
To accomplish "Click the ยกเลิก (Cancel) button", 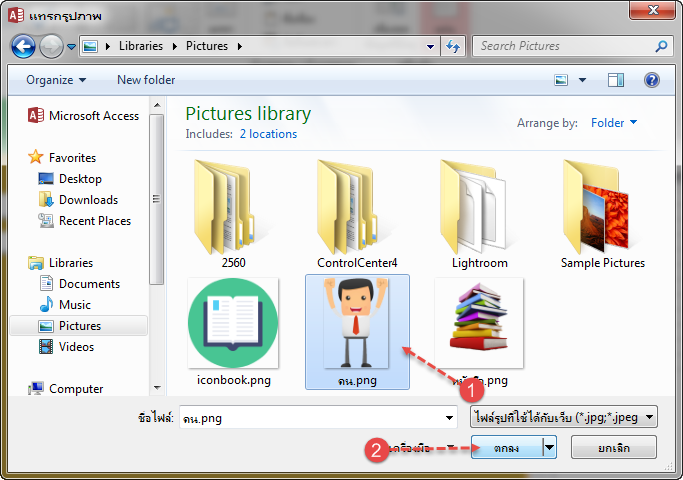I will point(613,447).
